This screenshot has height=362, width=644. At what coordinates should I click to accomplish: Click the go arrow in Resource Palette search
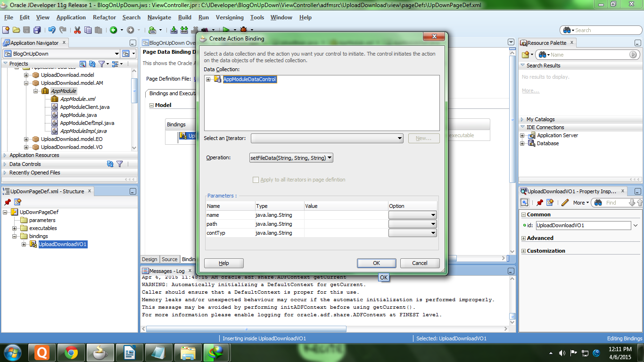633,55
